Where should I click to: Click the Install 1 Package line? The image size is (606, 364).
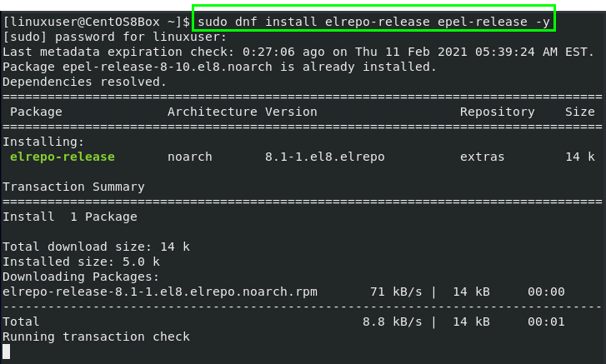pos(70,217)
